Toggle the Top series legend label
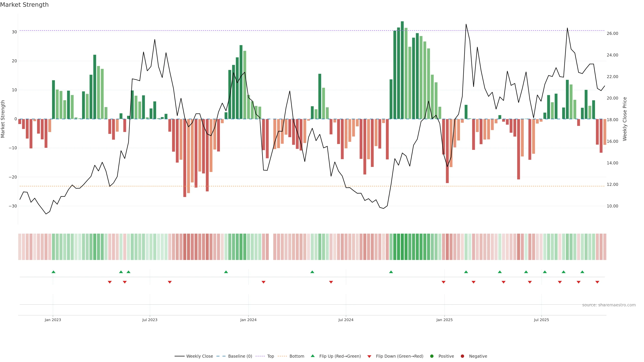This screenshot has height=362, width=644. coord(271,356)
